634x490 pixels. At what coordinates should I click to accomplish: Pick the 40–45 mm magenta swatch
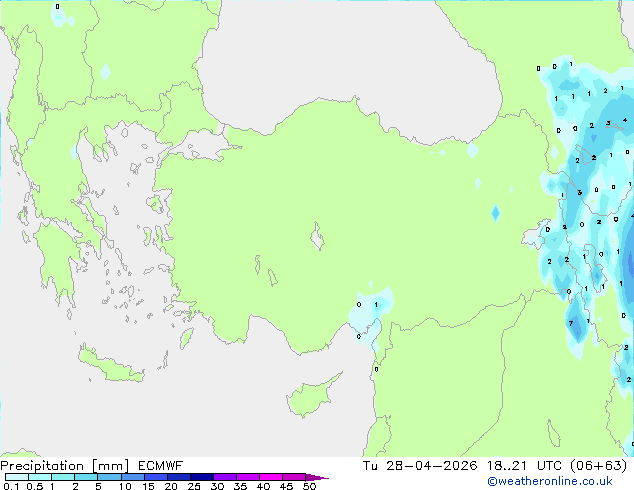pyautogui.click(x=271, y=477)
